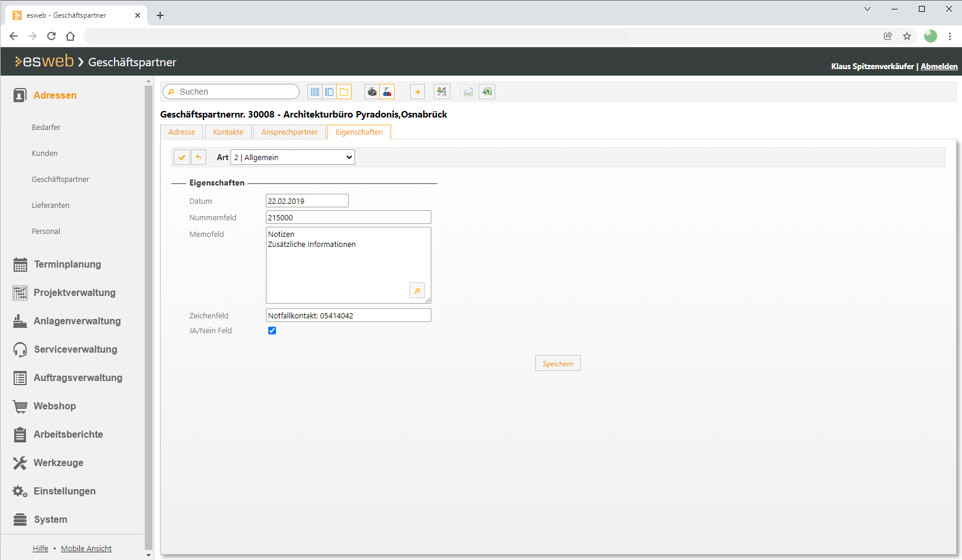The image size is (962, 560).
Task: Export to Excel via toolbar icon
Action: pyautogui.click(x=487, y=92)
